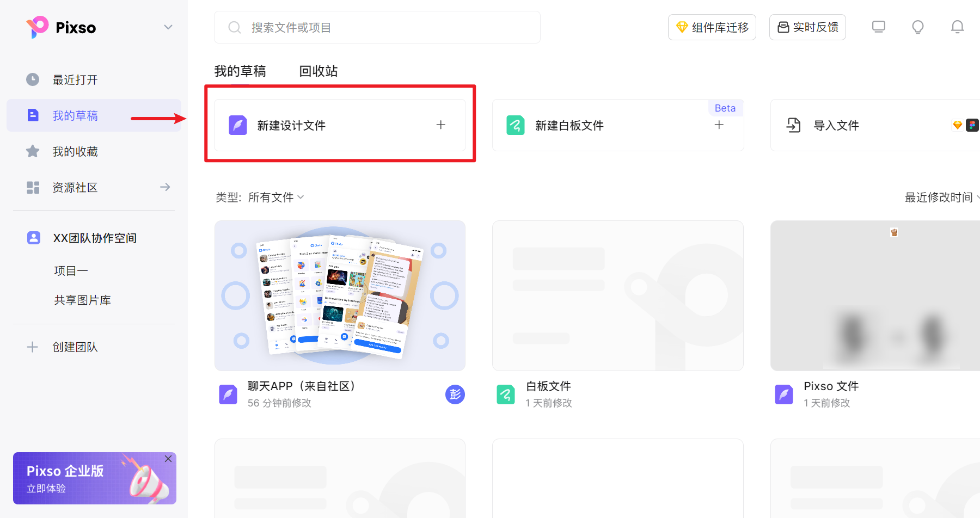Click the design file icon beside Pixso 文件
The height and width of the screenshot is (518, 980).
(x=784, y=394)
